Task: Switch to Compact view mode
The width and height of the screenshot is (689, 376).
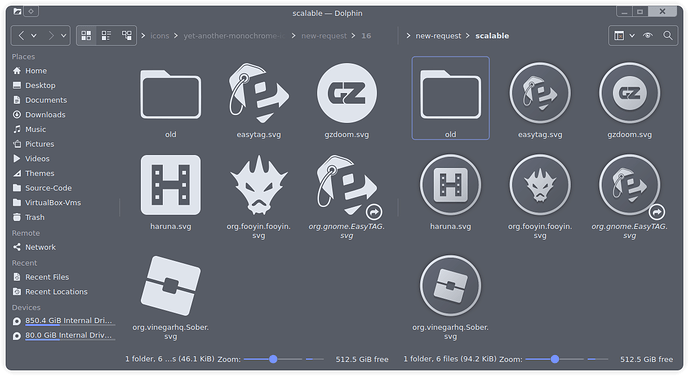Action: click(106, 36)
